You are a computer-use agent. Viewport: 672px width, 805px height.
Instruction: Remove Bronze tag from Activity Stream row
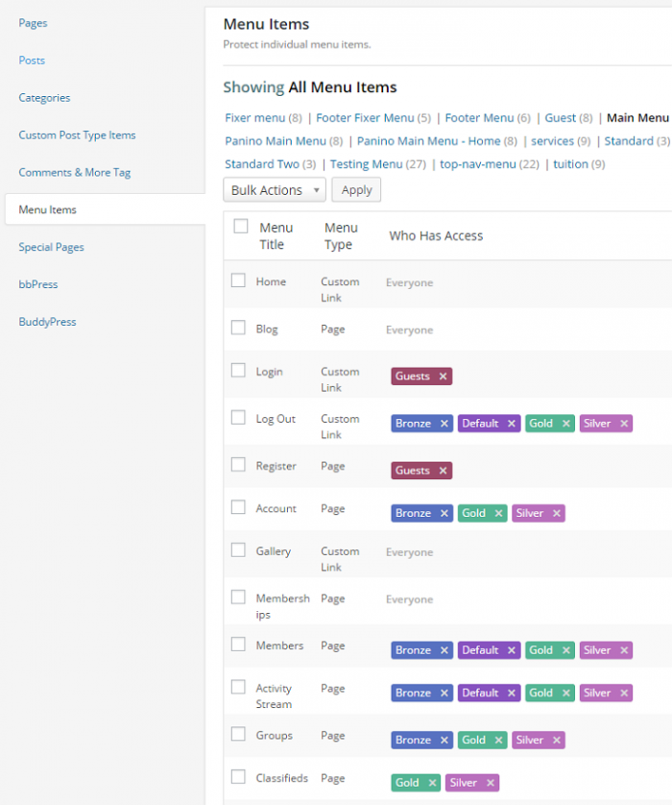coord(444,693)
